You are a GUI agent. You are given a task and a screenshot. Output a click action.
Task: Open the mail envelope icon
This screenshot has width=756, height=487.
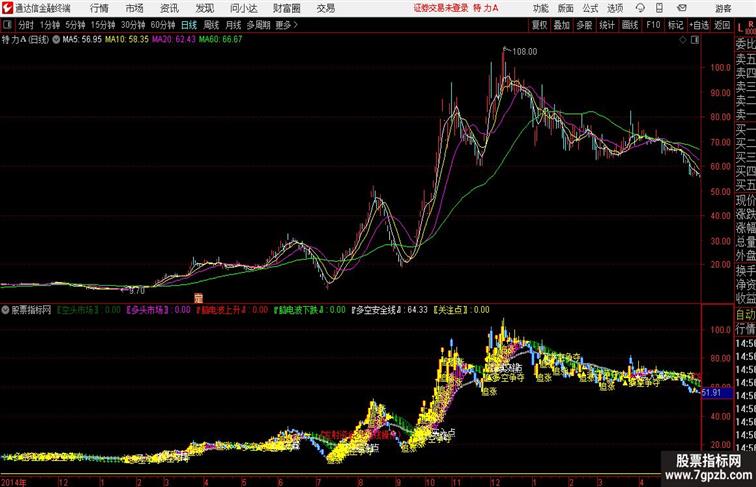pyautogui.click(x=682, y=8)
